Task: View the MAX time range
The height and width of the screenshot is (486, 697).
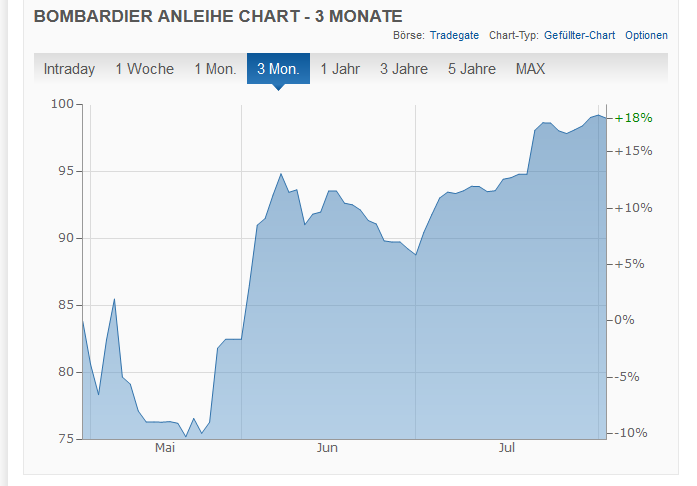Action: pos(530,69)
